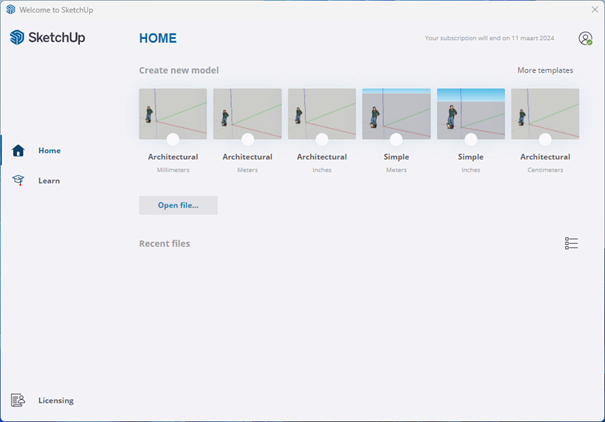Switch to the Learn section
Image resolution: width=605 pixels, height=422 pixels.
point(49,181)
